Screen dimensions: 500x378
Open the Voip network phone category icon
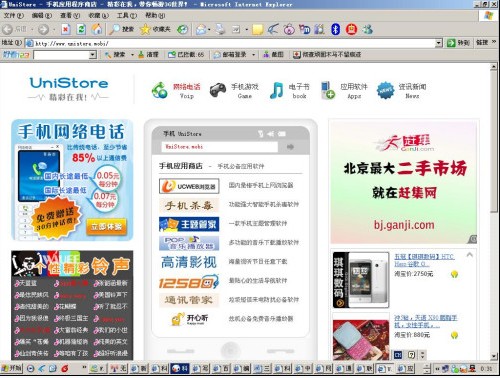tap(159, 91)
